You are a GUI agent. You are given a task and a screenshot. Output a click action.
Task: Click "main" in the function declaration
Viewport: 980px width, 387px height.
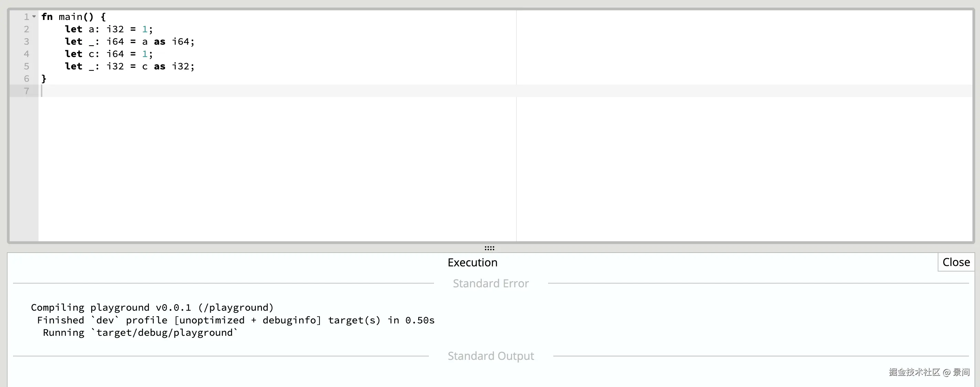pos(70,17)
